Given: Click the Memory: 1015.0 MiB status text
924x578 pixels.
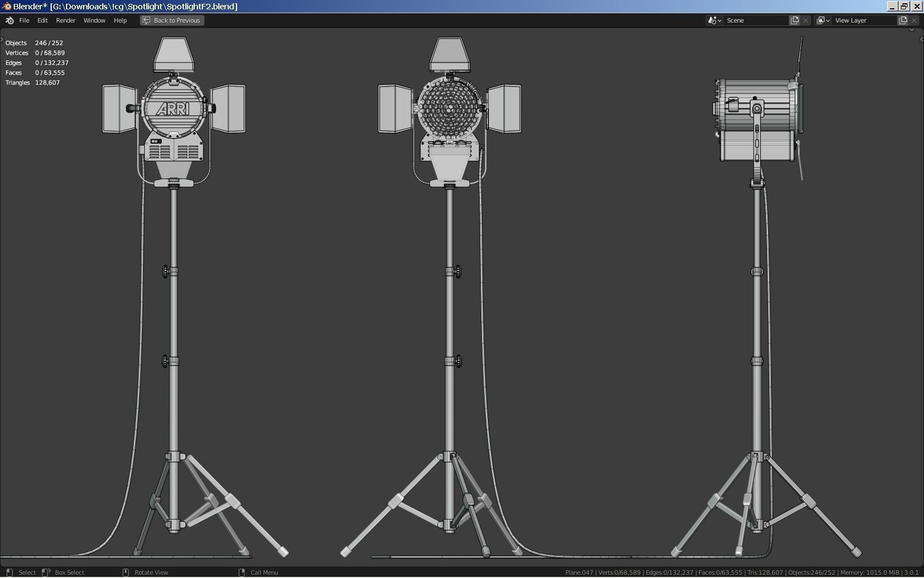Looking at the screenshot, I should tap(870, 572).
